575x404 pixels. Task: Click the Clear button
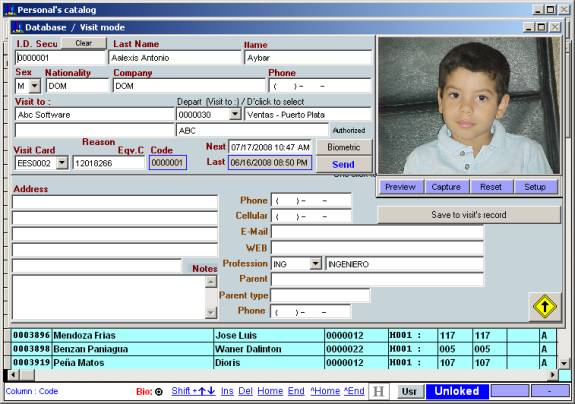click(84, 43)
